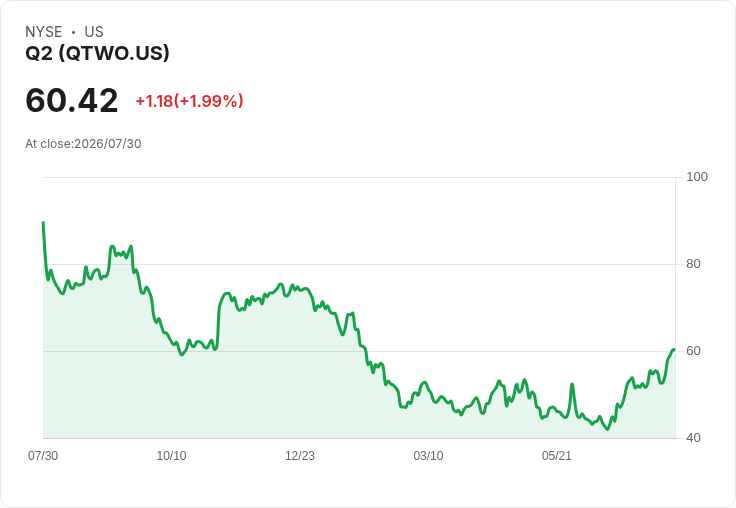Click the 100 y-axis value label
Screen dimensions: 736x508
[697, 177]
